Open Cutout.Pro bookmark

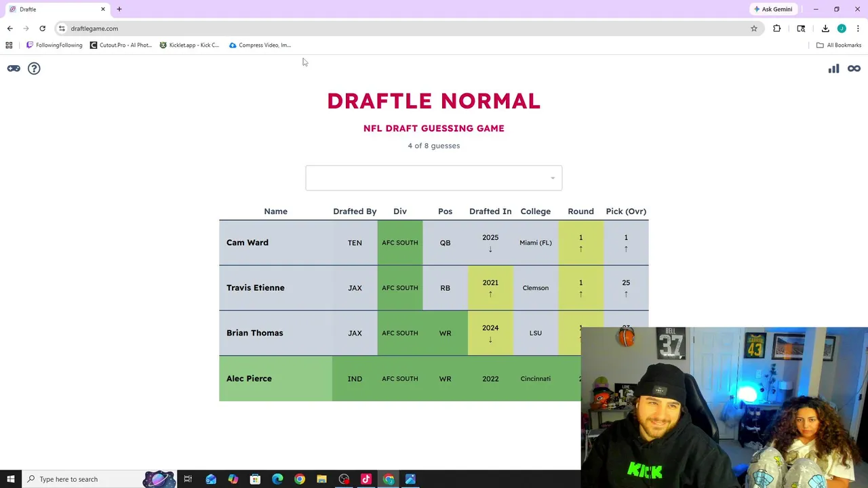tap(121, 45)
